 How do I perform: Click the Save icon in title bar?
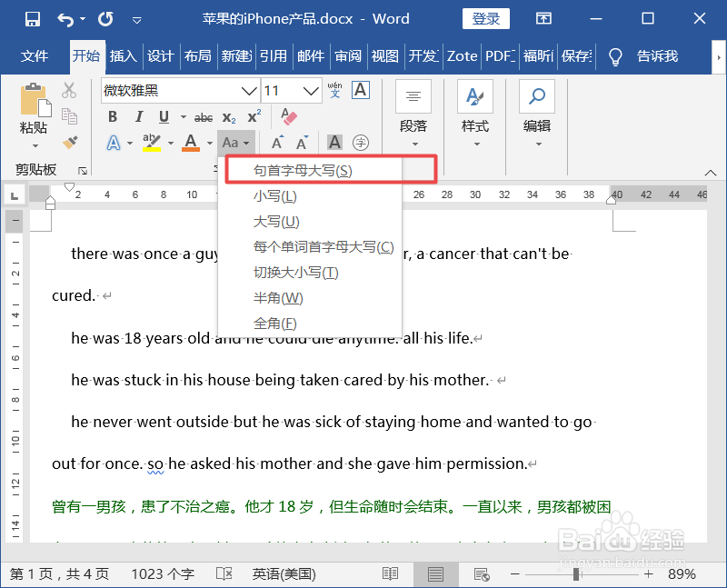(x=33, y=19)
